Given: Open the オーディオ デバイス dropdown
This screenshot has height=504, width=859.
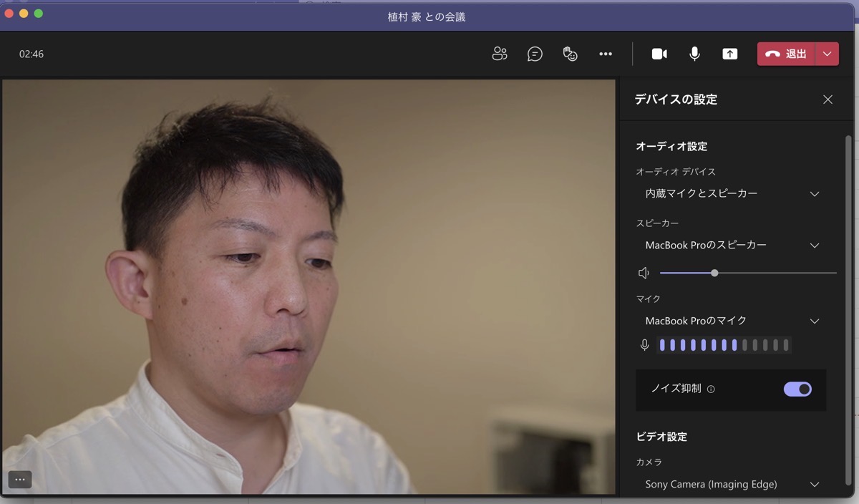Looking at the screenshot, I should (731, 193).
